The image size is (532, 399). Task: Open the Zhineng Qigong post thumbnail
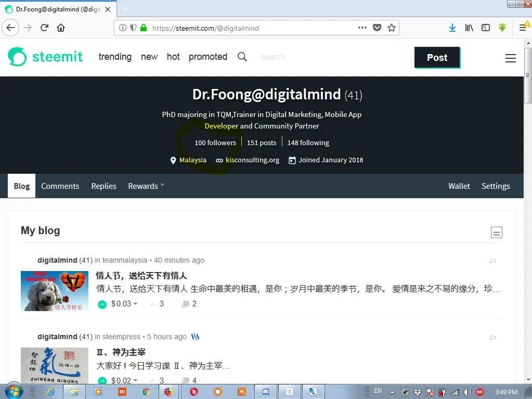(54, 365)
